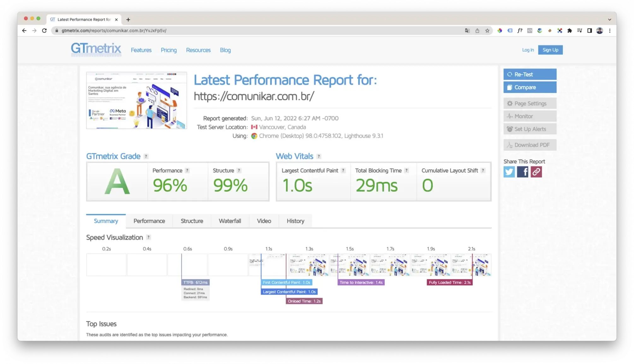
Task: Open help for Total Blocking Time
Action: click(407, 171)
